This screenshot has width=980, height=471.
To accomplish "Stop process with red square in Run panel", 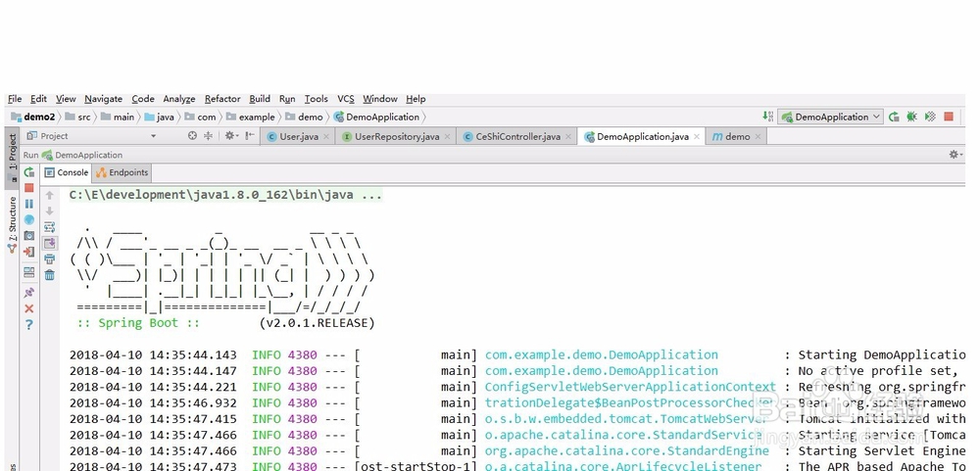I will pos(28,188).
